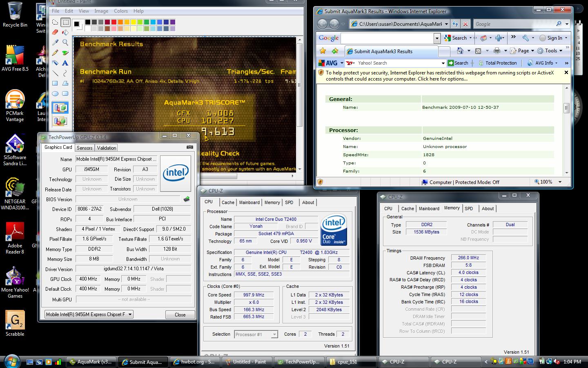Open SPD tab in right CPU-Z window

(469, 209)
